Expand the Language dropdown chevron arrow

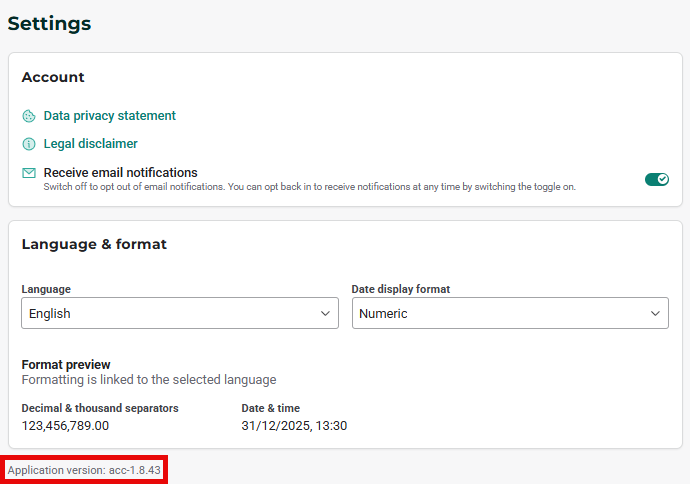325,313
